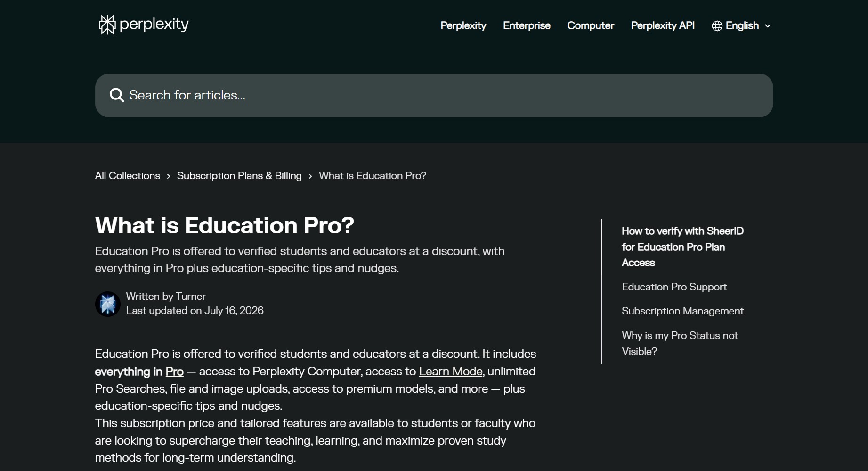This screenshot has height=471, width=868.
Task: Click the What is Education Pro? heading
Action: click(x=224, y=225)
